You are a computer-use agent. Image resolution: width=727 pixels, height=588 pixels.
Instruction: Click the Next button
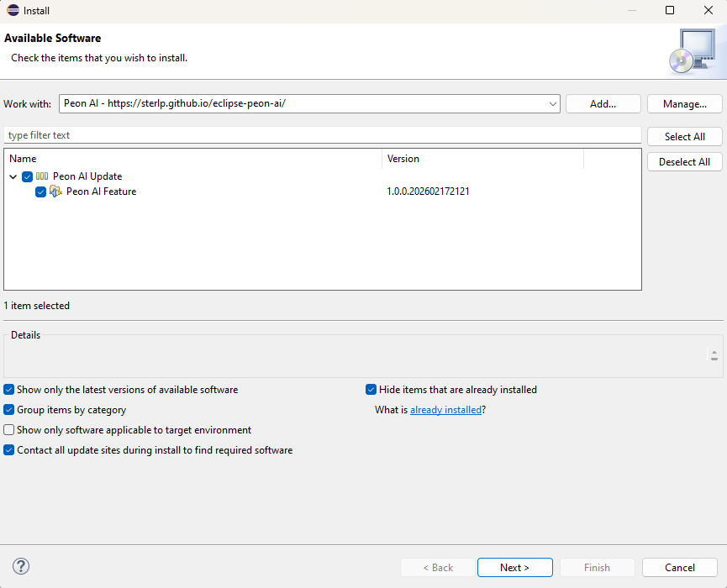pyautogui.click(x=514, y=568)
